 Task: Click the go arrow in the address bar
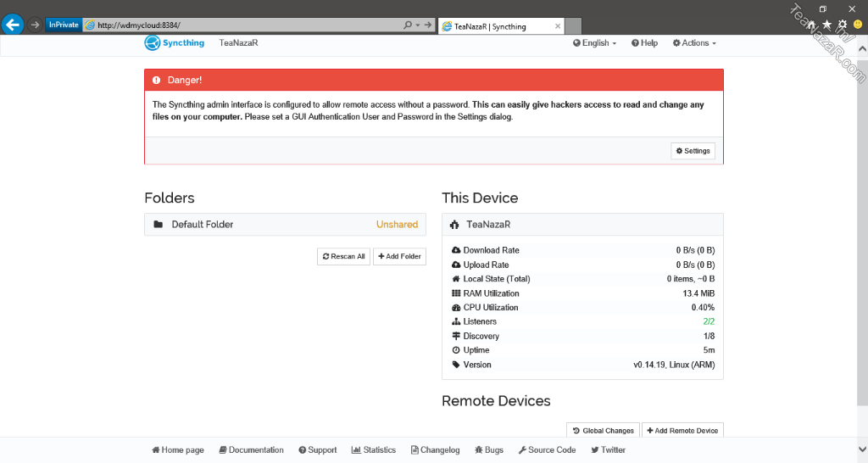pyautogui.click(x=428, y=25)
